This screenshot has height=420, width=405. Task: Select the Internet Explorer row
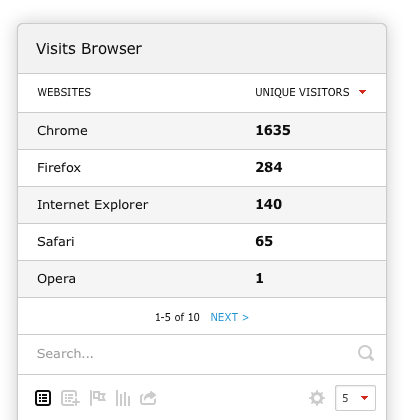pyautogui.click(x=202, y=205)
